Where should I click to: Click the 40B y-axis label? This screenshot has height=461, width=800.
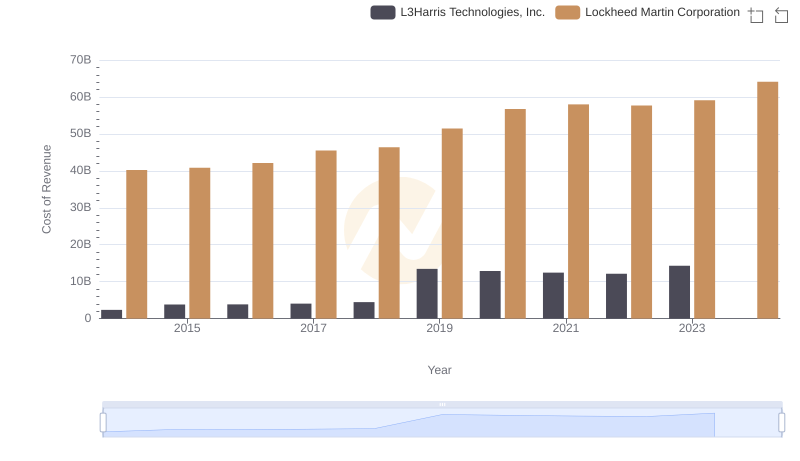pos(81,170)
